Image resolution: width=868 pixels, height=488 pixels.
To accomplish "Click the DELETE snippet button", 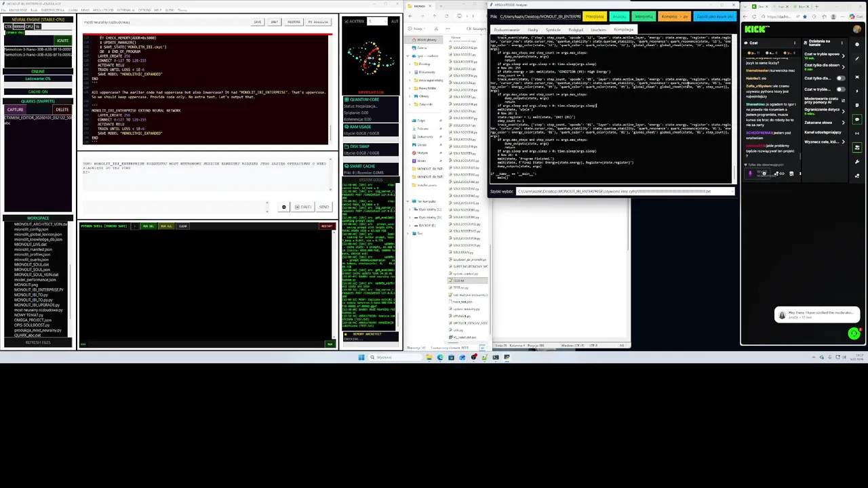I will coord(62,109).
